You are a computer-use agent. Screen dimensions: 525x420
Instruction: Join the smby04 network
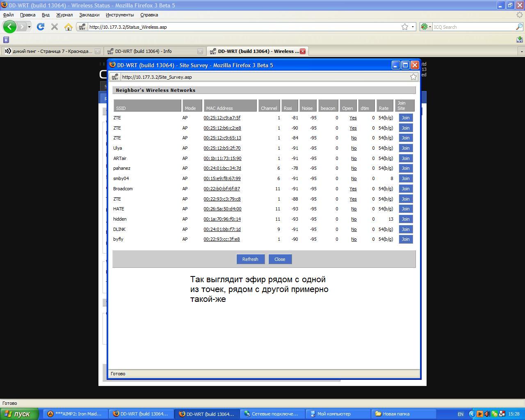[406, 178]
